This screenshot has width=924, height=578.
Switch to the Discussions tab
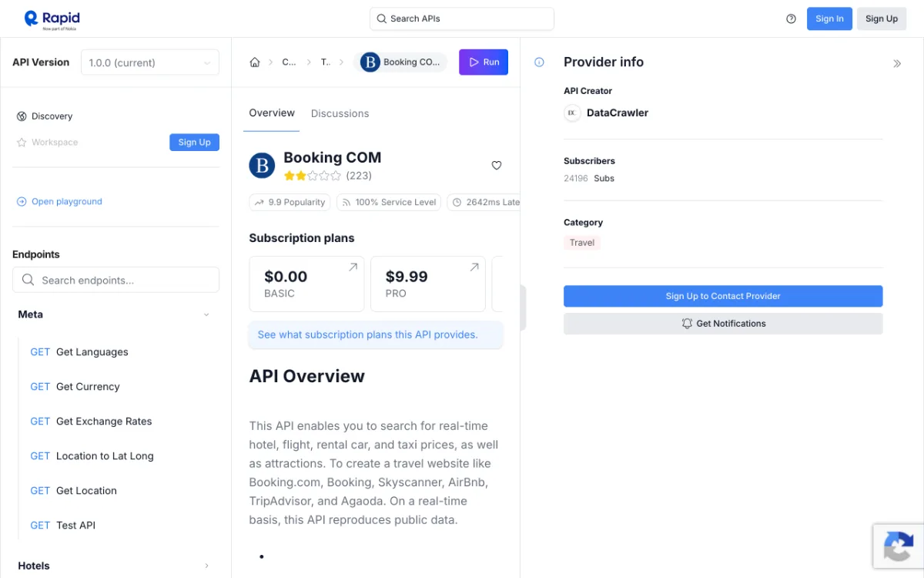340,113
